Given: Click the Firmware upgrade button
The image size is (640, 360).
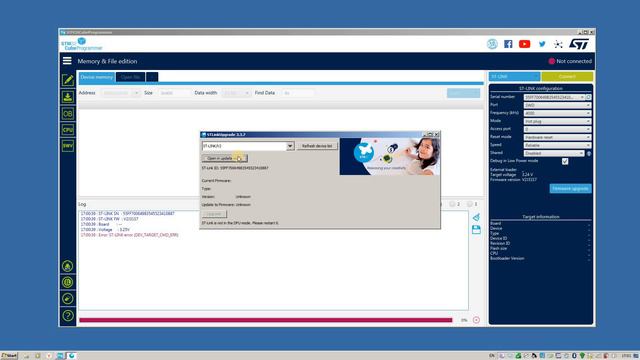Looking at the screenshot, I should (x=570, y=189).
